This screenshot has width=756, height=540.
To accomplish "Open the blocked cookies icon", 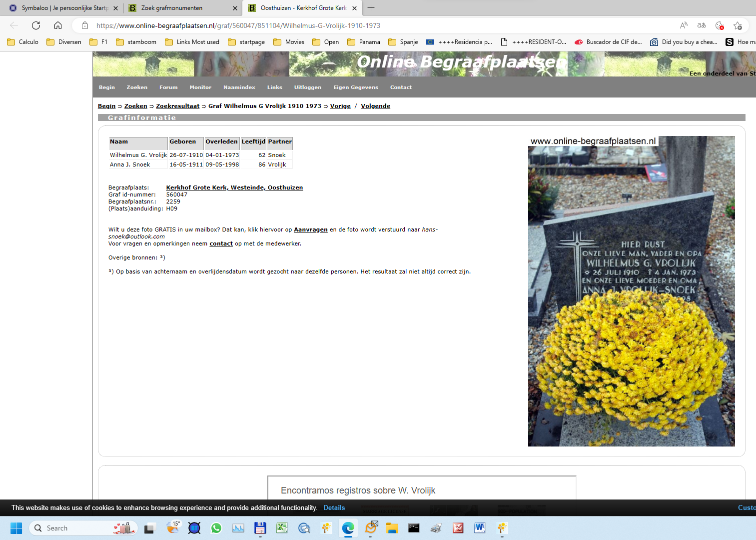I will point(720,25).
